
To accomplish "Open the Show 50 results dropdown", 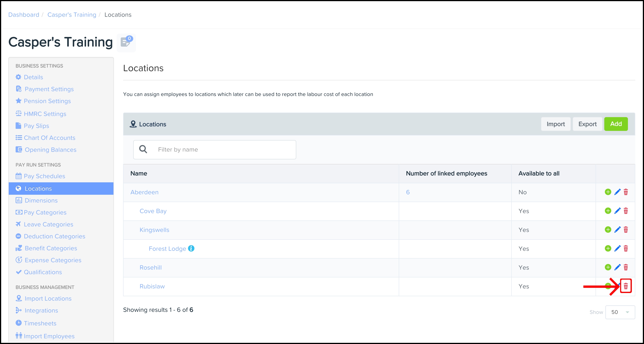I will 620,312.
